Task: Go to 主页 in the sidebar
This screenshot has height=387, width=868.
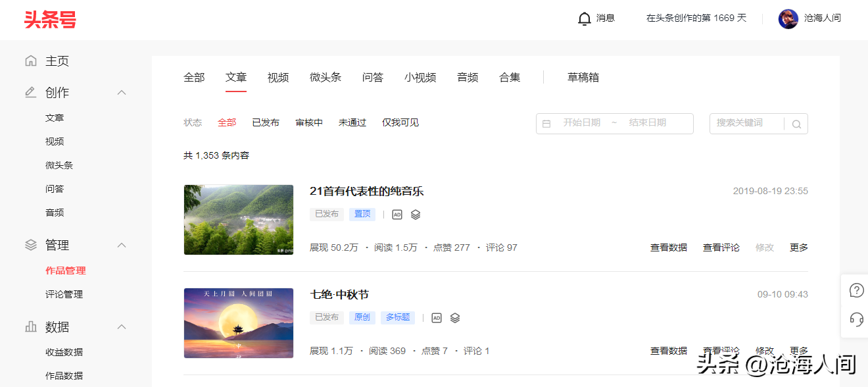Action: 57,61
